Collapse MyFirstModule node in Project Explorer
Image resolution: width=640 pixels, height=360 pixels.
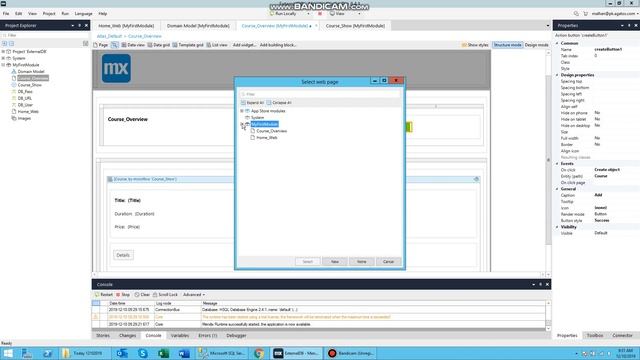pos(3,65)
